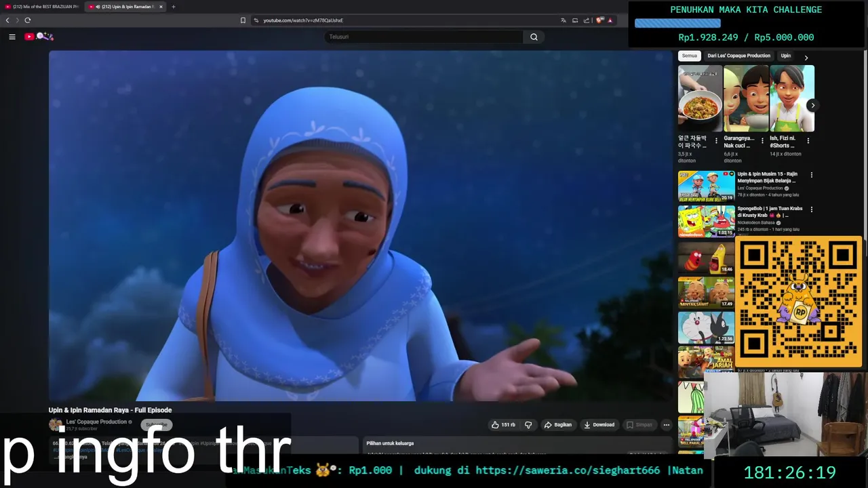The image size is (868, 488).
Task: Click the Les' Copaque channel avatar
Action: coord(55,425)
